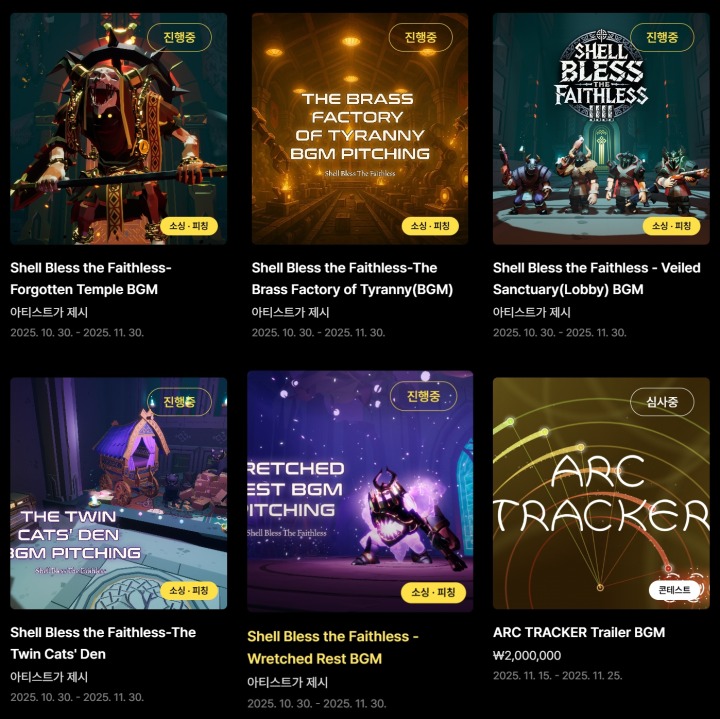Click 진행중 badge on Twin Cats' Den card

(x=179, y=402)
